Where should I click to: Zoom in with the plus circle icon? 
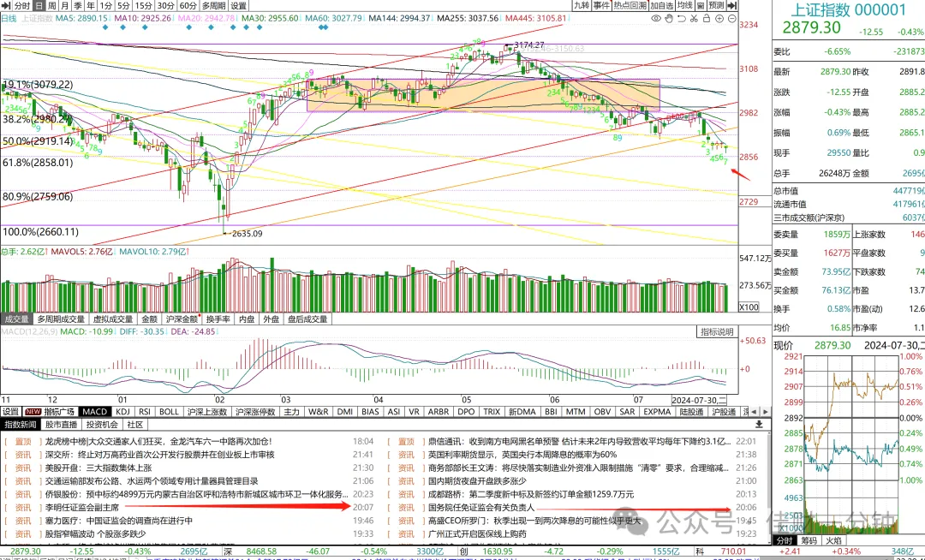719,19
